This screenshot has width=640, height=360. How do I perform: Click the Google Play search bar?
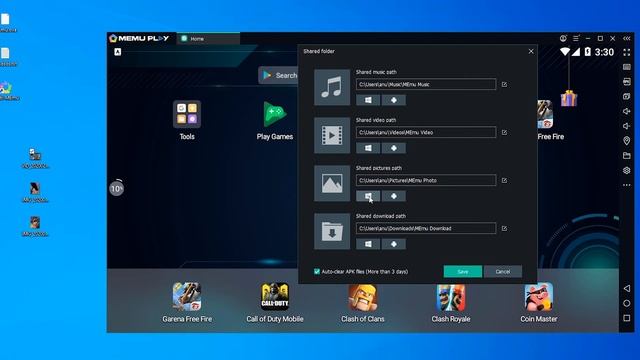click(279, 75)
